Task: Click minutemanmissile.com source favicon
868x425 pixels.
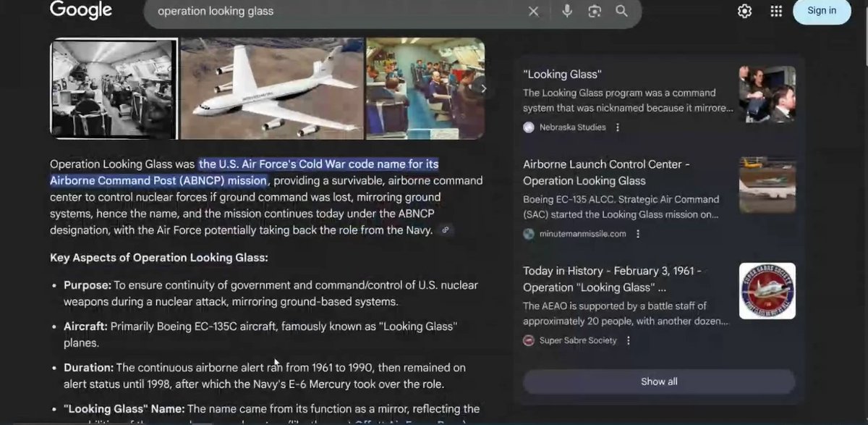Action: (529, 234)
